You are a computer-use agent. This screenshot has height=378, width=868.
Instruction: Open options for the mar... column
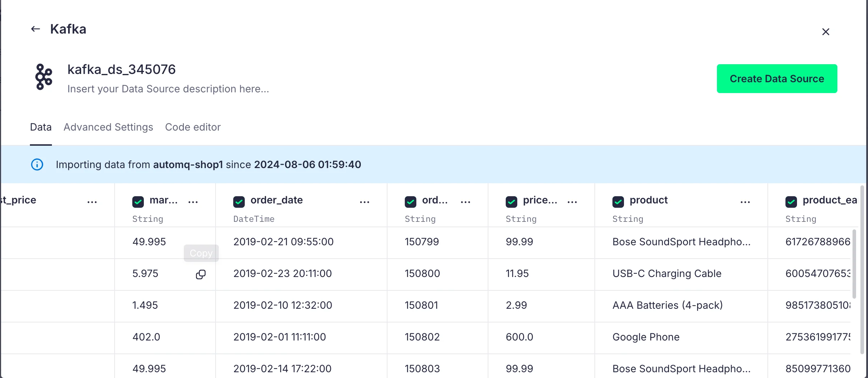193,202
